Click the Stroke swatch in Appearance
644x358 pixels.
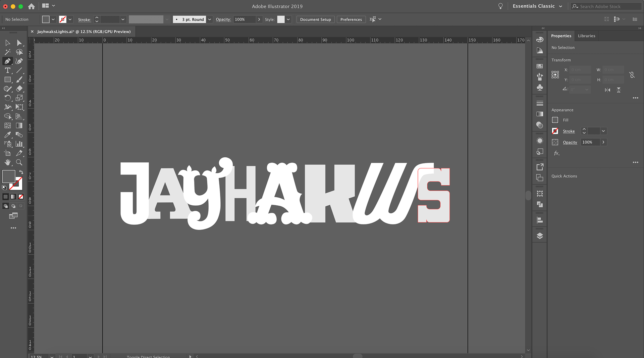555,131
